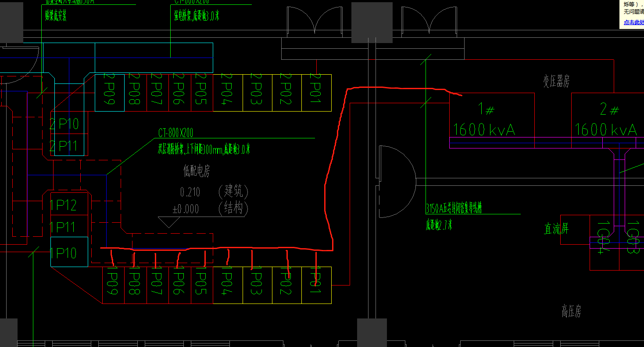Select the 0.210 elevation value
The image size is (644, 347).
(x=190, y=192)
